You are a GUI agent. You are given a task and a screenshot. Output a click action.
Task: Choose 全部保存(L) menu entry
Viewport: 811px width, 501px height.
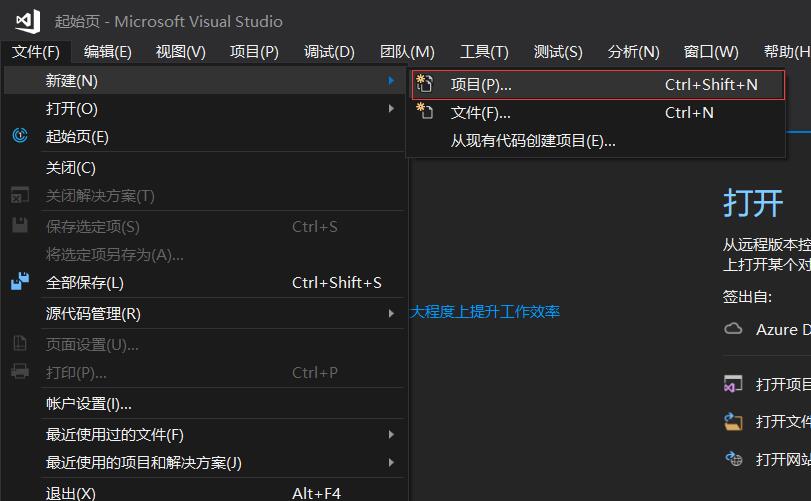pos(205,282)
